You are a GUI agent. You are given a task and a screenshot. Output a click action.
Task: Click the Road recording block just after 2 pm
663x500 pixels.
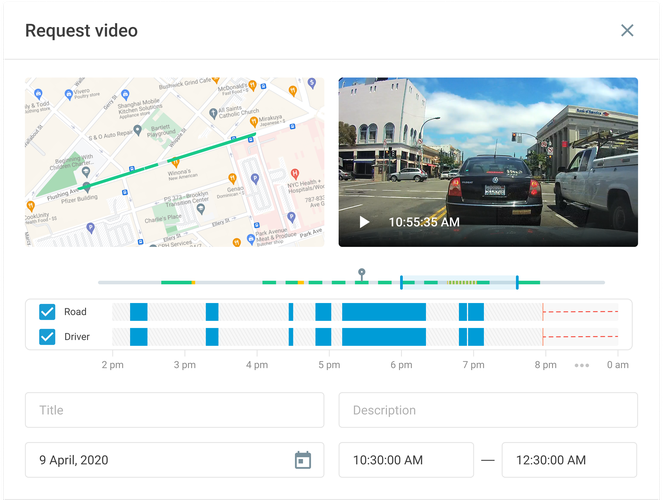[x=139, y=312]
